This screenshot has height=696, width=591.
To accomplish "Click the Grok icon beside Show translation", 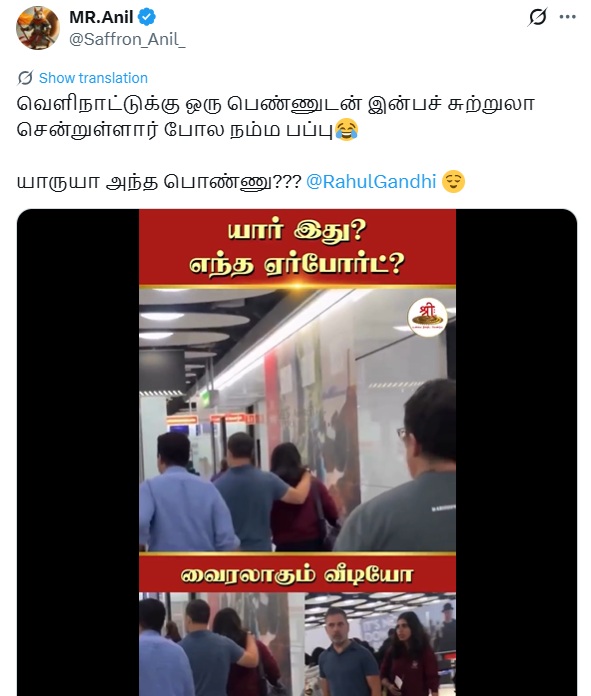I will (x=25, y=78).
